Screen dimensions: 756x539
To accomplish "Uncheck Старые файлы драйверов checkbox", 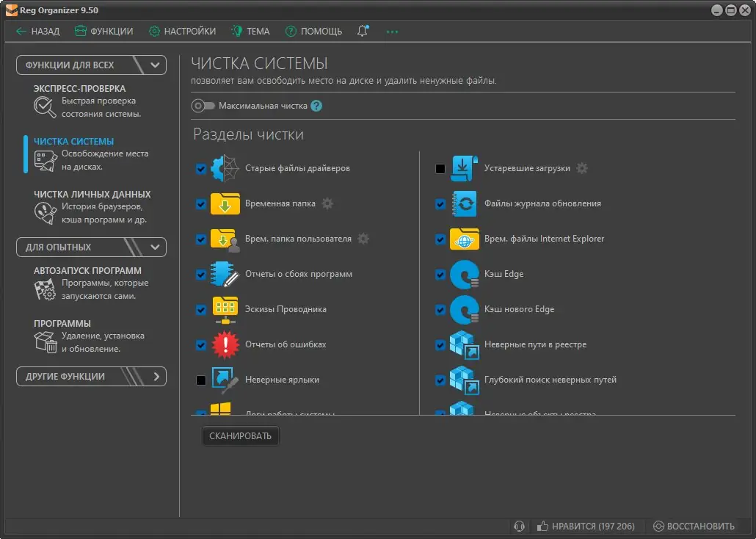I will click(201, 169).
